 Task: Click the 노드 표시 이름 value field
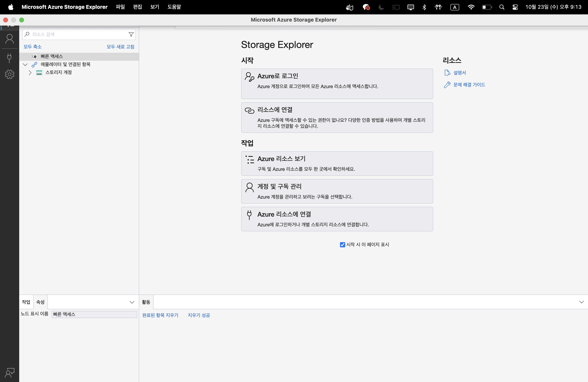[x=94, y=314]
